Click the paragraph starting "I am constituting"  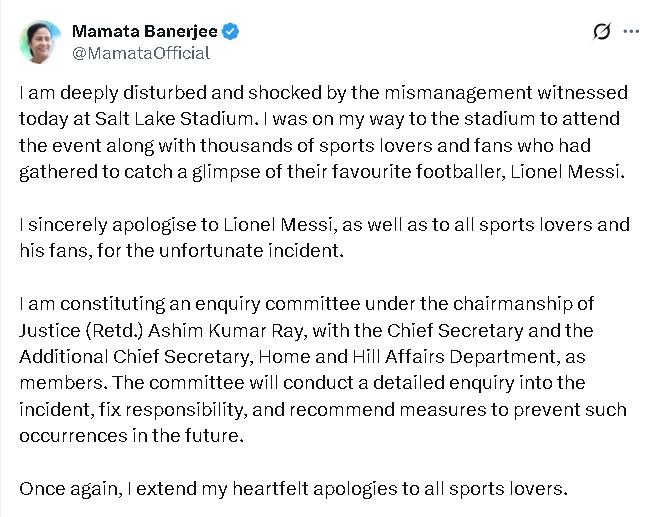(323, 370)
